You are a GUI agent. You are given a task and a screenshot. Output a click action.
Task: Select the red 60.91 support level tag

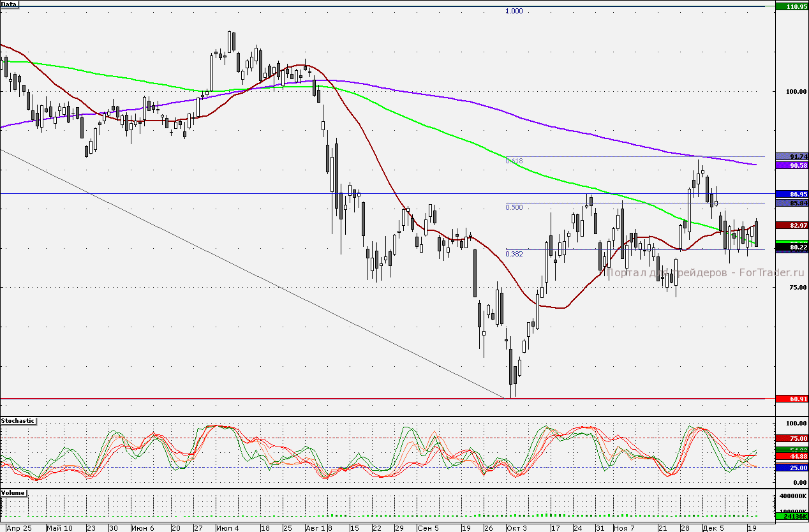[x=791, y=399]
